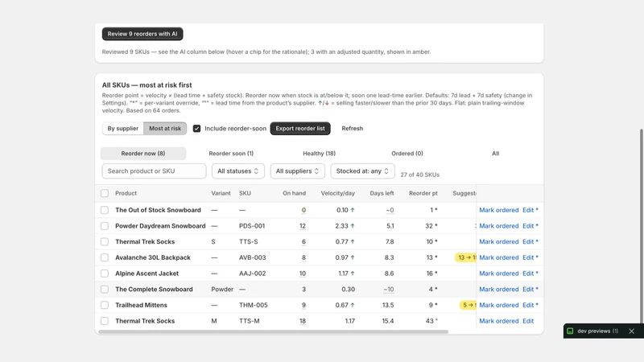Open Stocked at: any dropdown
This screenshot has width=644, height=362.
[363, 171]
